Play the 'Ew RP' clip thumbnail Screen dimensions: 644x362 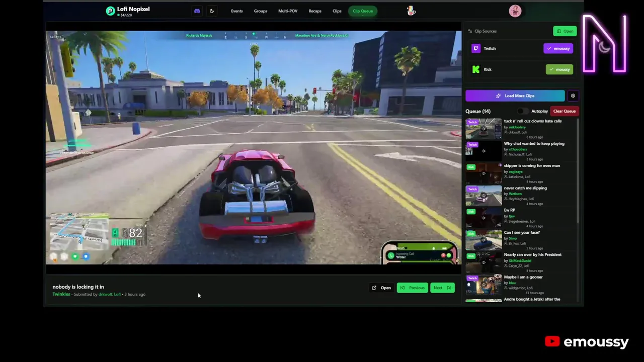pyautogui.click(x=484, y=218)
